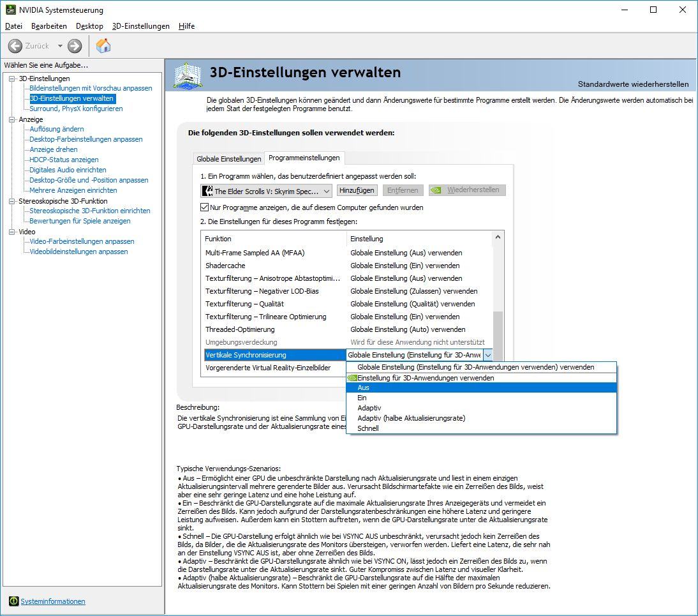This screenshot has height=616, width=698.
Task: Open the Systeminformationen link
Action: pyautogui.click(x=53, y=601)
